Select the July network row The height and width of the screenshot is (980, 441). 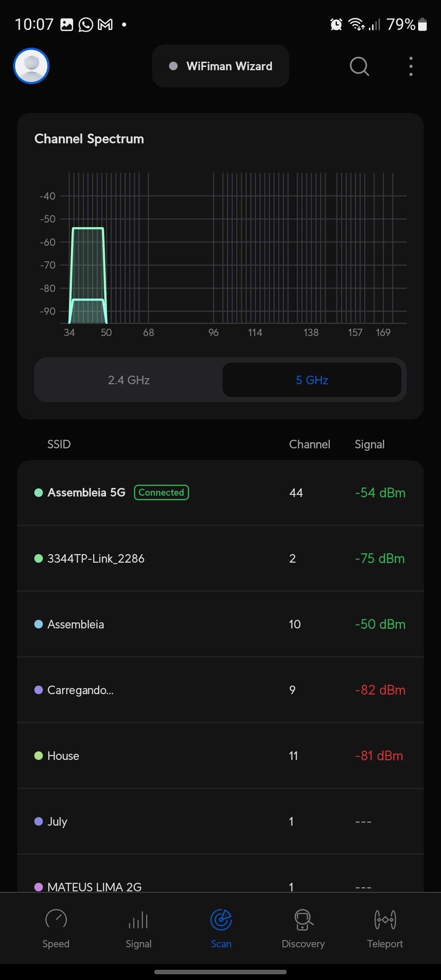click(220, 822)
